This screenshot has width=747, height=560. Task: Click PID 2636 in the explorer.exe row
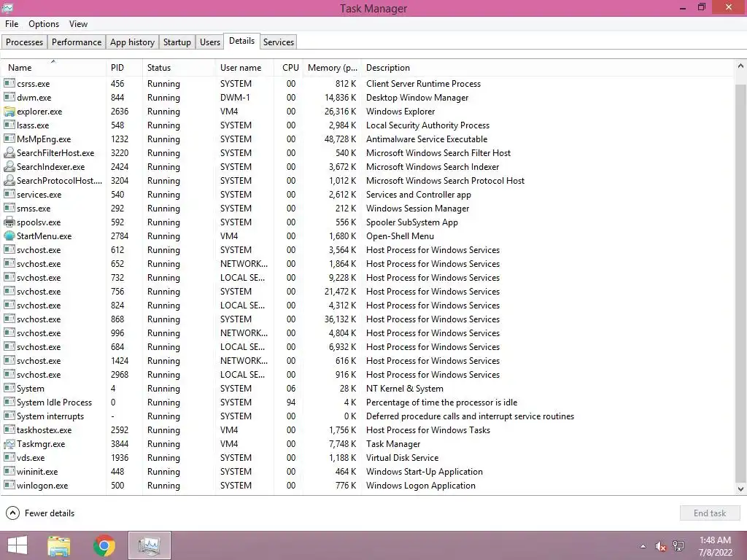pyautogui.click(x=120, y=112)
